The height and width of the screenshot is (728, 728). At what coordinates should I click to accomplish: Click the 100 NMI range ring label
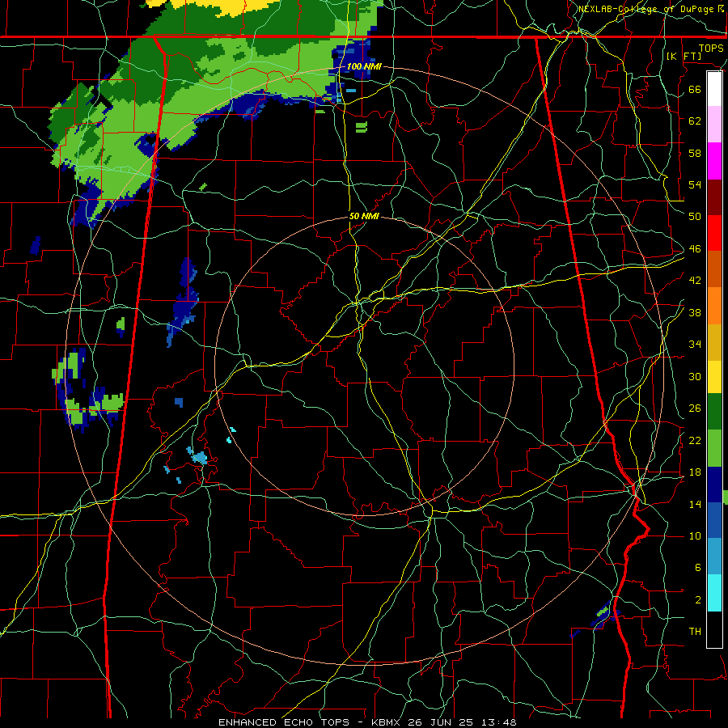(364, 66)
